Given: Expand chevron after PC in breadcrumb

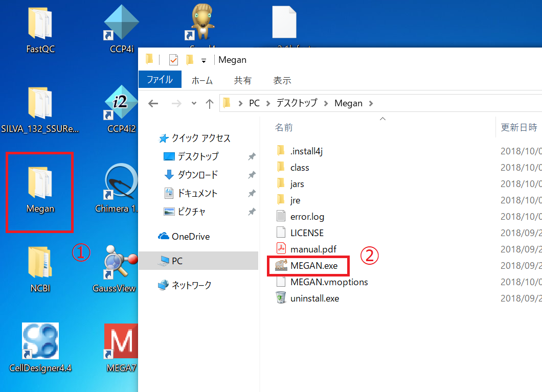Looking at the screenshot, I should tap(268, 103).
